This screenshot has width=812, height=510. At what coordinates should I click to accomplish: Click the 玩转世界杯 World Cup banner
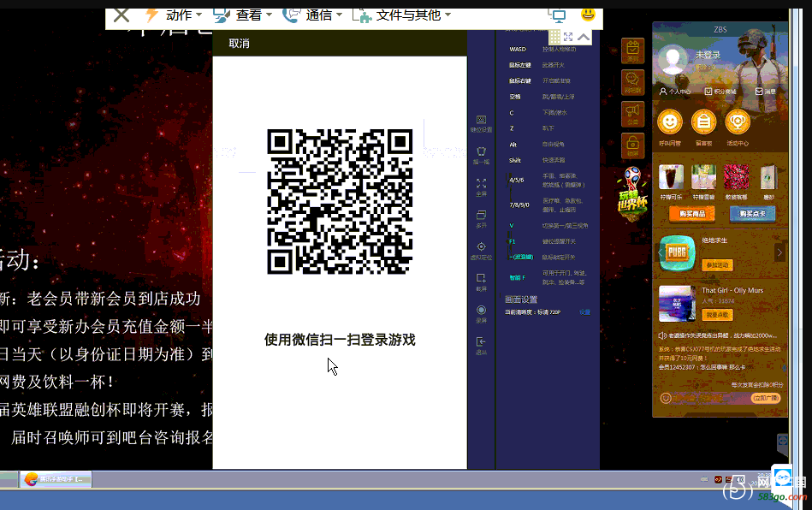click(631, 193)
